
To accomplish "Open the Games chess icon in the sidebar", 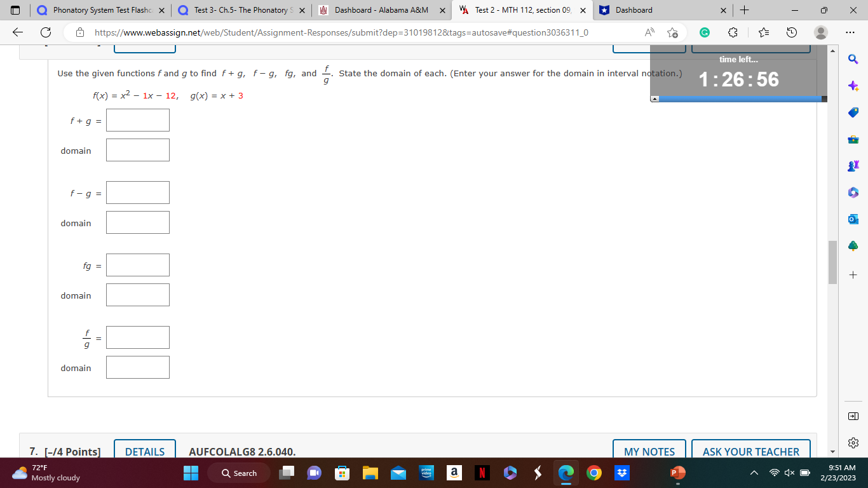I will [853, 166].
